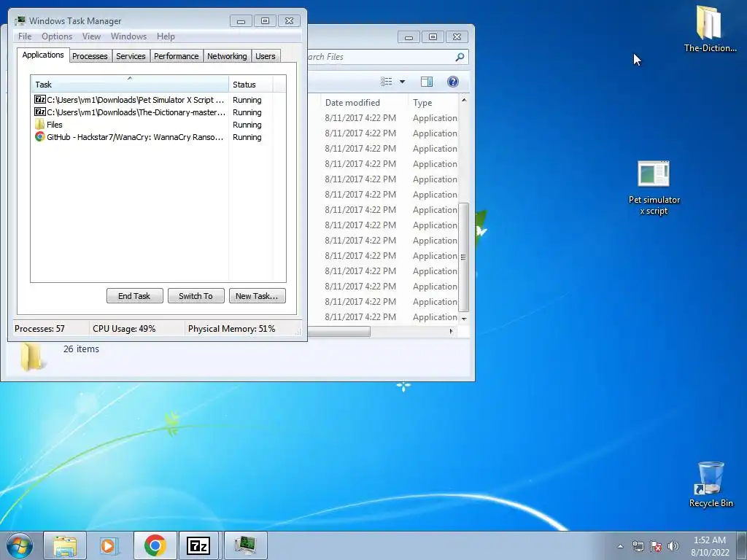Click 'CPU Usage: 49%' in status bar
747x560 pixels.
[124, 329]
